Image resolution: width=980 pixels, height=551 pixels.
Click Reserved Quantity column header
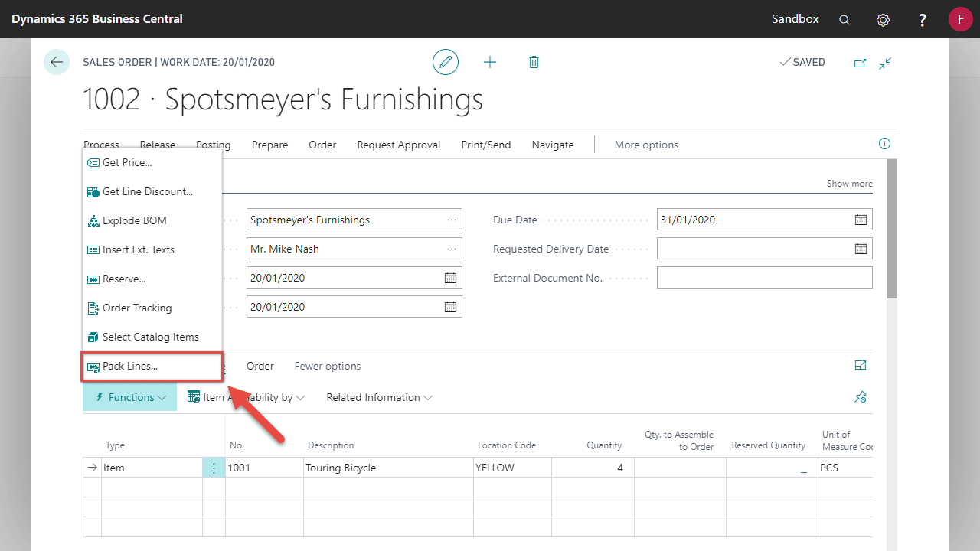pos(769,445)
